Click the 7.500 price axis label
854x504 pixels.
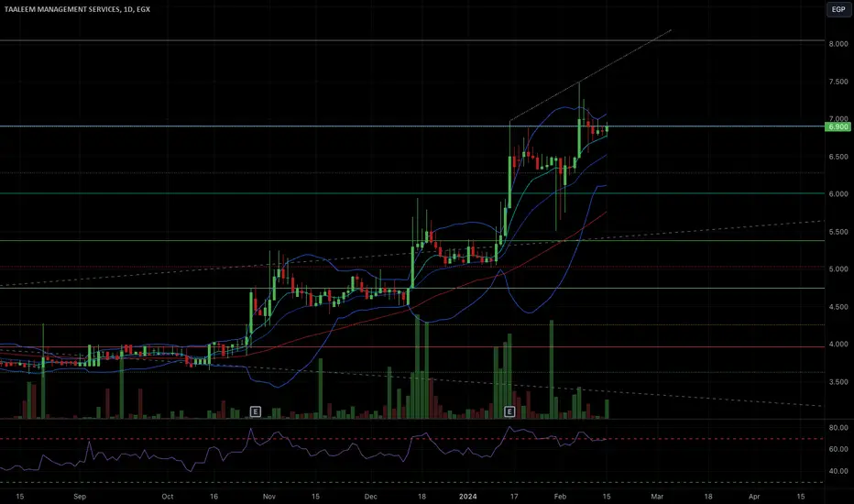(x=838, y=82)
